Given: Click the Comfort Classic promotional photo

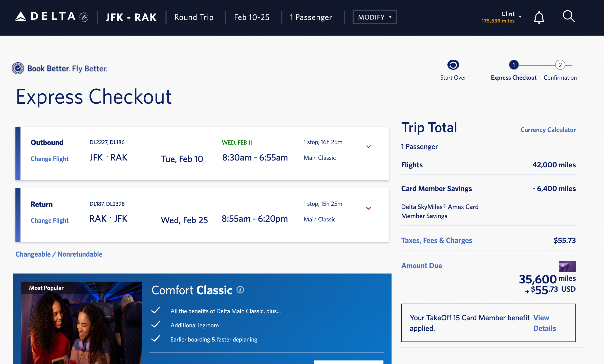Looking at the screenshot, I should tap(81, 324).
